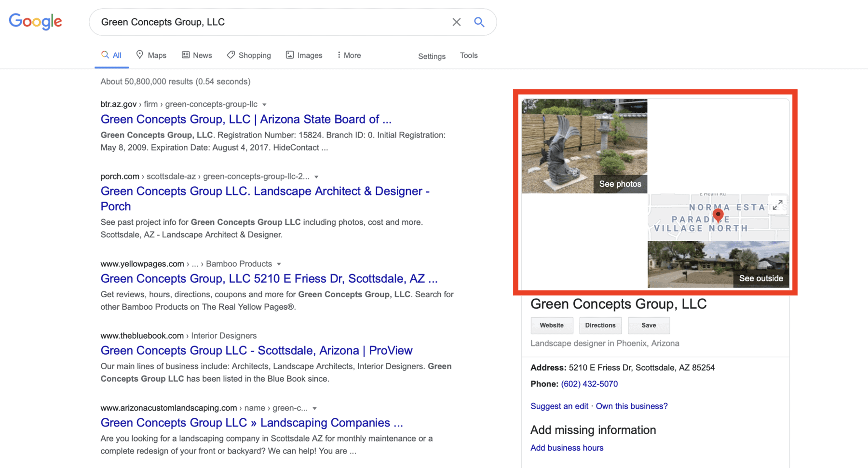The image size is (868, 468).
Task: Switch to Images results tab
Action: (x=304, y=55)
